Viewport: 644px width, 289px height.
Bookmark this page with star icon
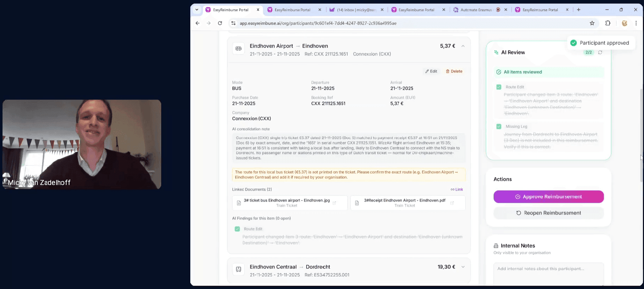coord(592,23)
